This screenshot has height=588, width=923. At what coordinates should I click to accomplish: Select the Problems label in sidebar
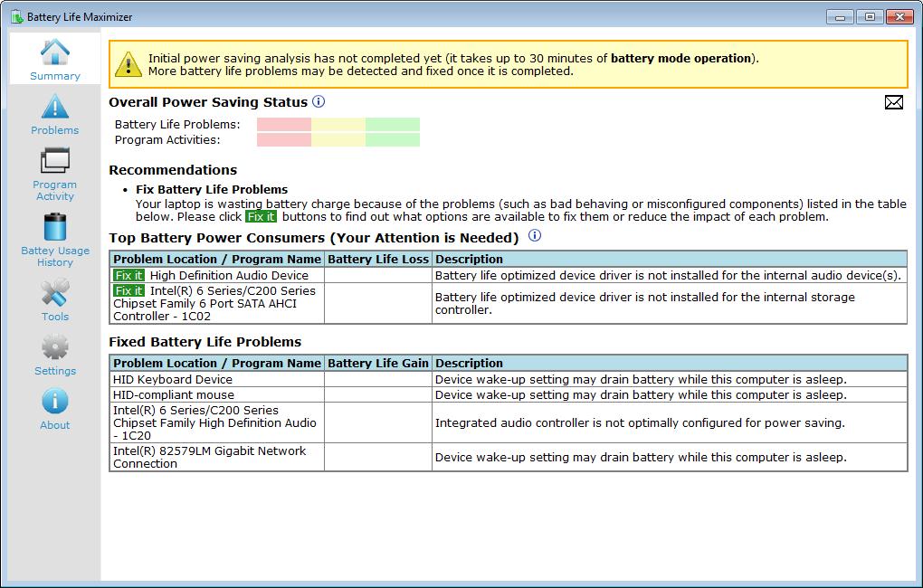(x=54, y=130)
